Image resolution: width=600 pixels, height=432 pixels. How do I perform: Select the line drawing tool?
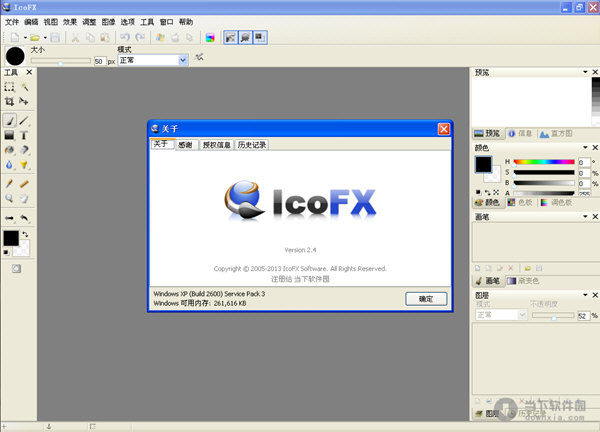pos(24,120)
